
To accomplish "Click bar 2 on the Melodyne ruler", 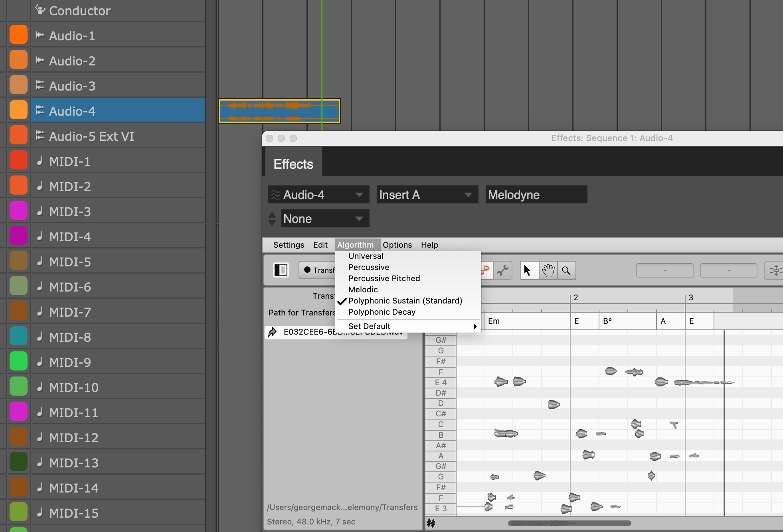I will 576,298.
